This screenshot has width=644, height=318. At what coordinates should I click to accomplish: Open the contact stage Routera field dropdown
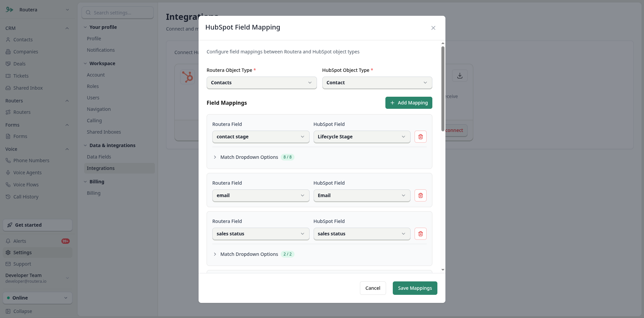pos(261,137)
